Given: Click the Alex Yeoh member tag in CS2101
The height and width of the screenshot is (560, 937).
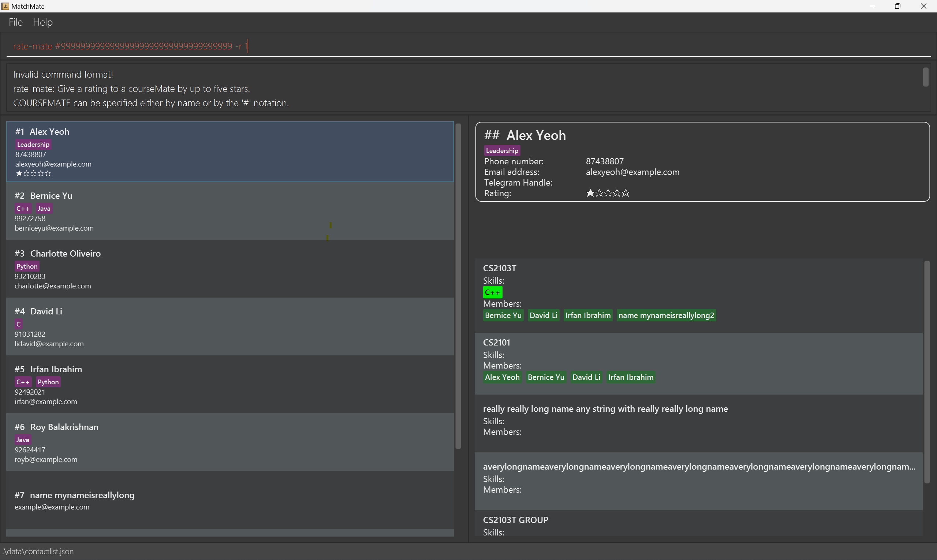Looking at the screenshot, I should [502, 377].
